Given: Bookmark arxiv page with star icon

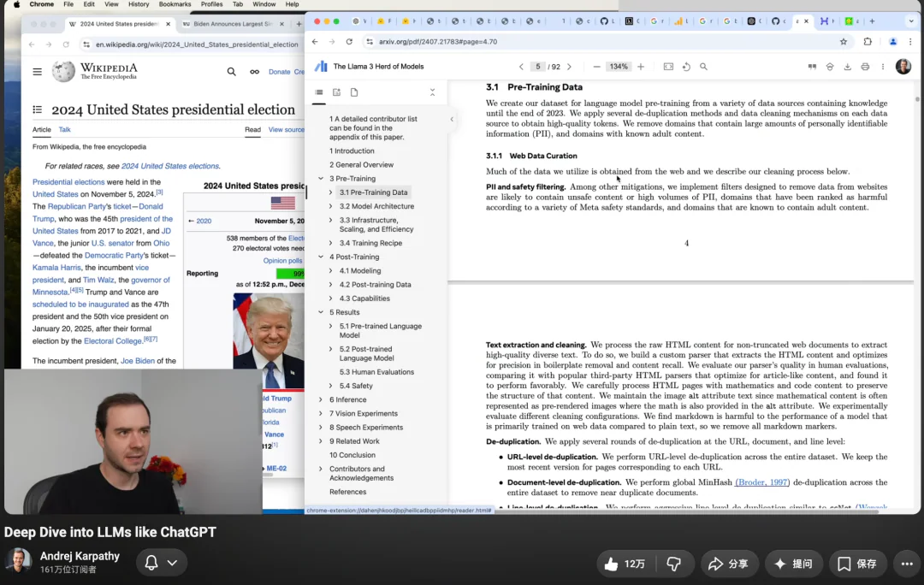Looking at the screenshot, I should click(x=844, y=42).
